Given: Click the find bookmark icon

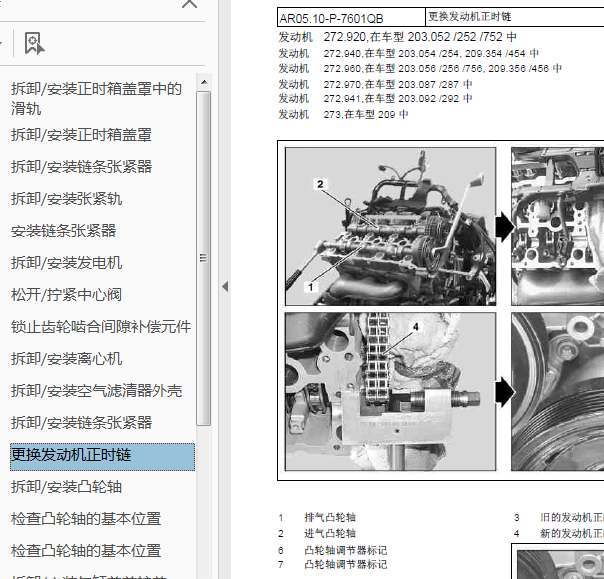Looking at the screenshot, I should (34, 43).
